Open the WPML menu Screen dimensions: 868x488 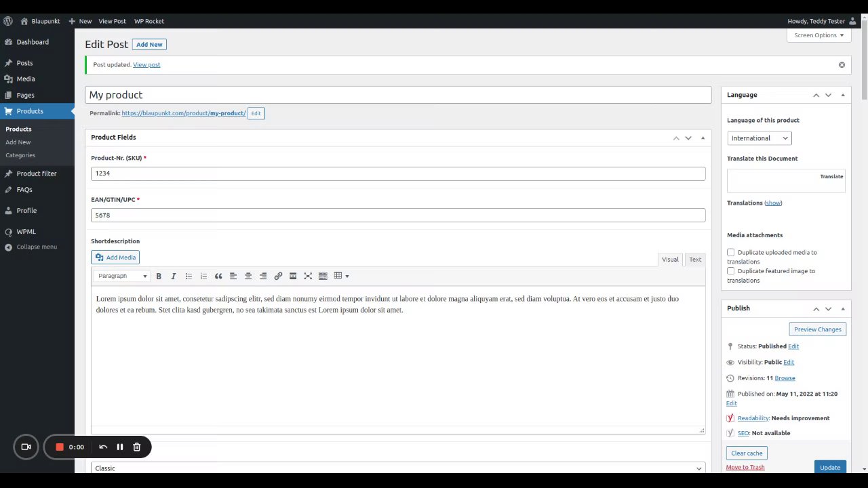pos(26,232)
